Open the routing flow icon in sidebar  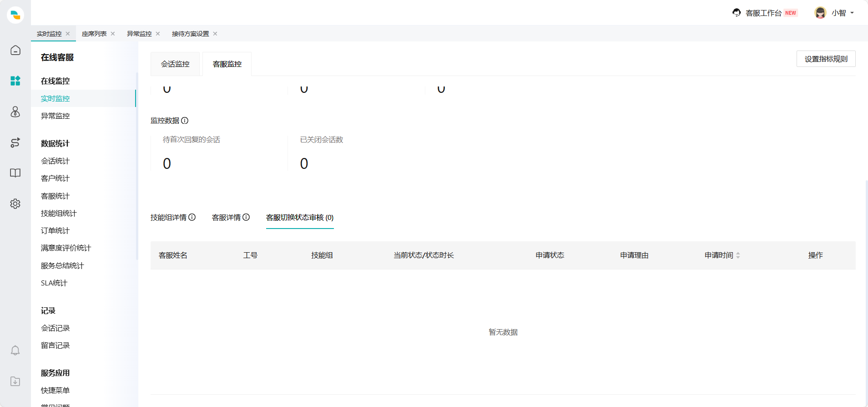click(x=15, y=142)
